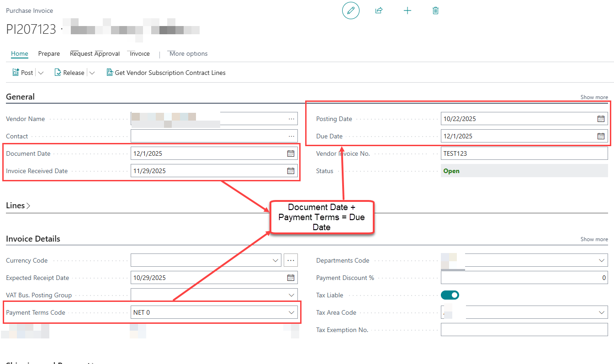Switch to the Prepare tab

coord(49,53)
